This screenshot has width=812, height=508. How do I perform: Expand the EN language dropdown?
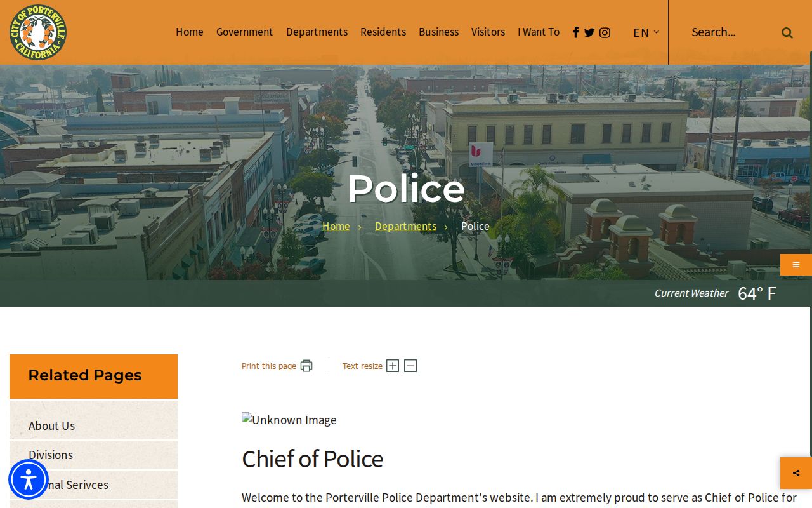(646, 32)
